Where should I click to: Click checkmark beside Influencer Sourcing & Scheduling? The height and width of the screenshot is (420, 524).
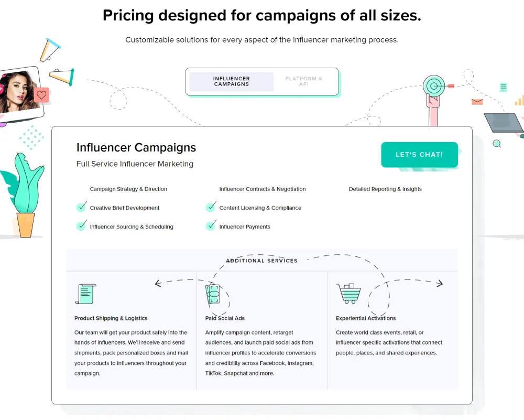82,225
